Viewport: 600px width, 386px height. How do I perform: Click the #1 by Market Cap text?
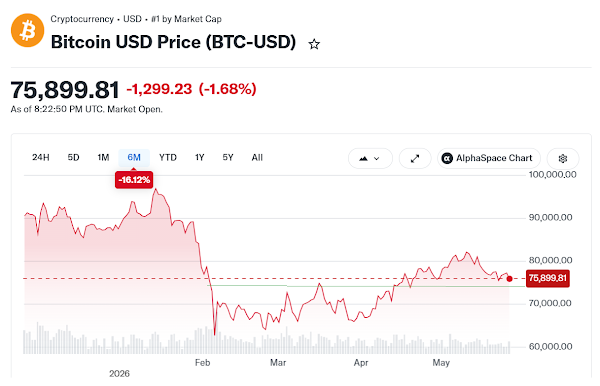[x=186, y=19]
